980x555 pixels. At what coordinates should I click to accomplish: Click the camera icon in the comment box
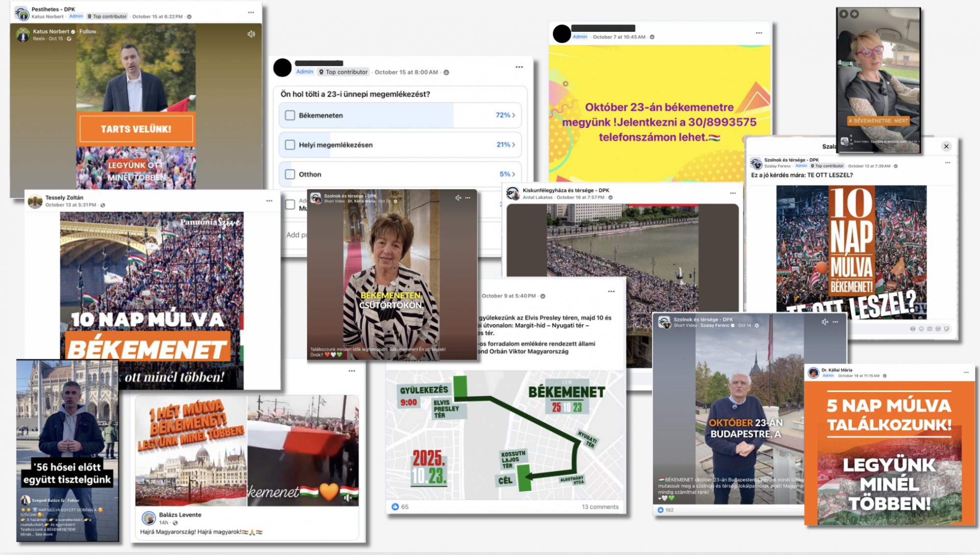pyautogui.click(x=930, y=329)
